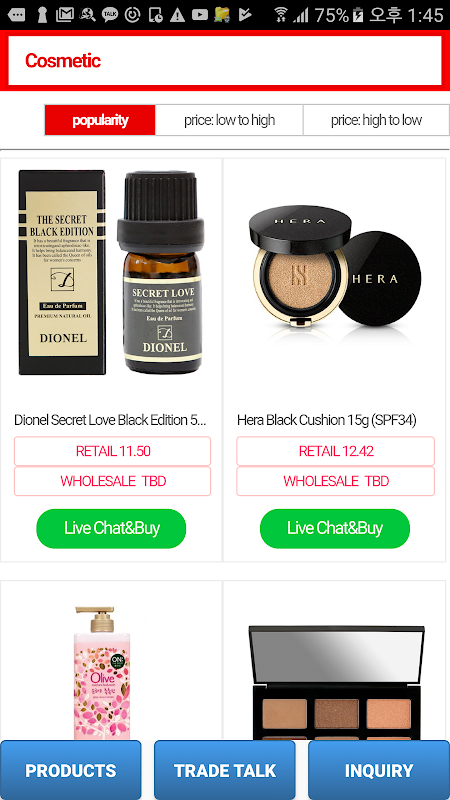Tap the warning triangle notification icon
The width and height of the screenshot is (450, 800).
pos(177,15)
